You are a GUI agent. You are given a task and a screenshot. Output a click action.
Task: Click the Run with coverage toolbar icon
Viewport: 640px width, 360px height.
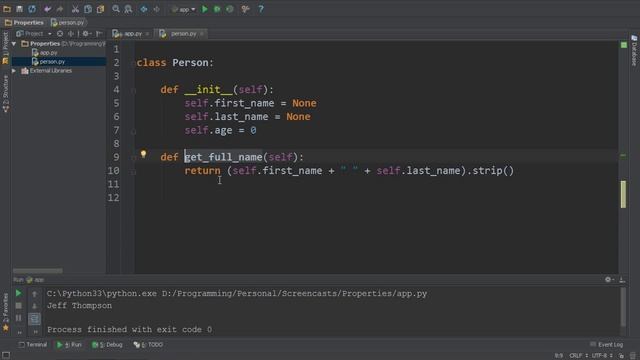click(x=230, y=9)
